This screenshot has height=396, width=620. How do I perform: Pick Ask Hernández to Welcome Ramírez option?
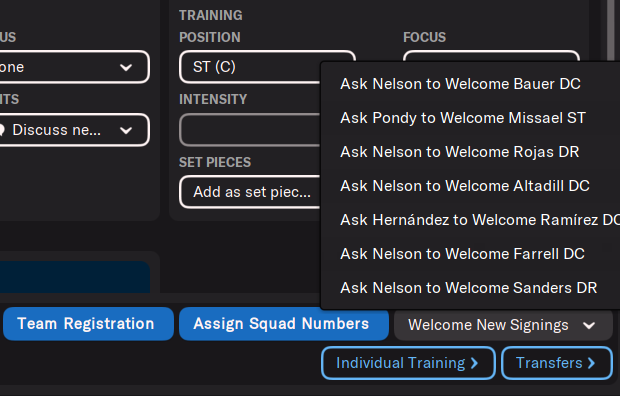point(471,220)
